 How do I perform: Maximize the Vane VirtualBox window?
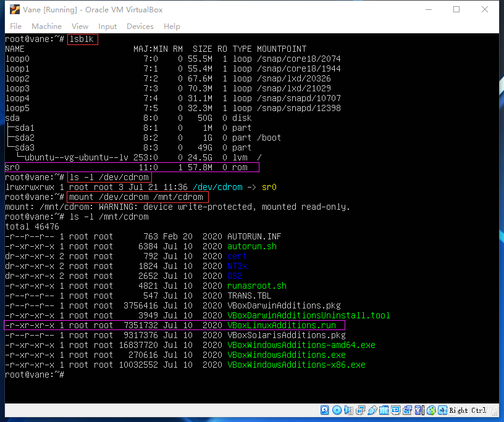tap(456, 9)
